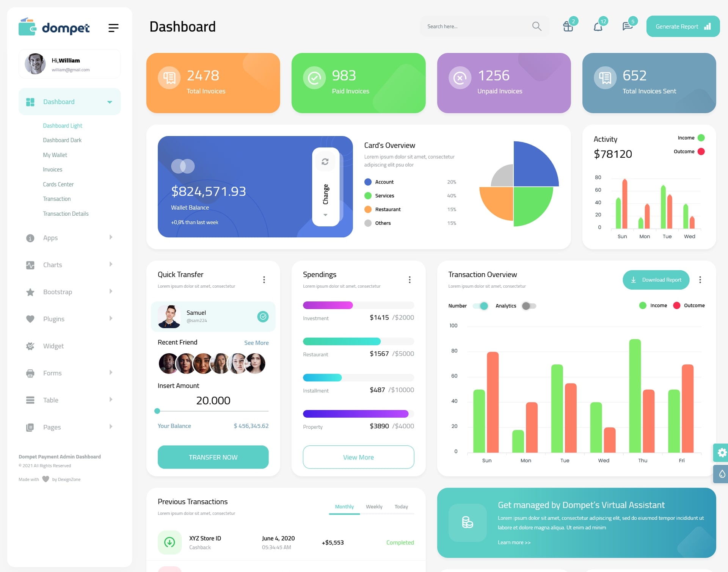Expand the Dashboard menu in sidebar
Image resolution: width=728 pixels, height=572 pixels.
click(109, 102)
